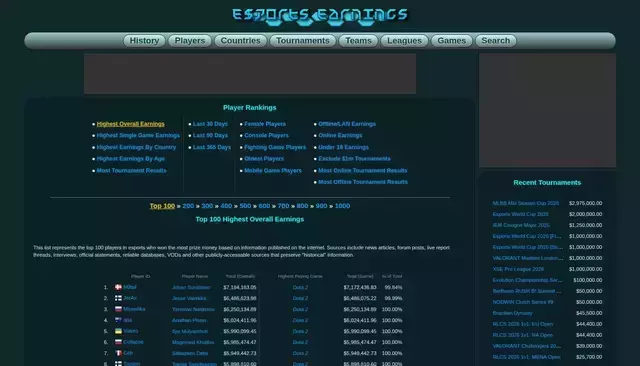
Task: Click N0tail total earnings $7,184,163.05
Action: pyautogui.click(x=240, y=288)
